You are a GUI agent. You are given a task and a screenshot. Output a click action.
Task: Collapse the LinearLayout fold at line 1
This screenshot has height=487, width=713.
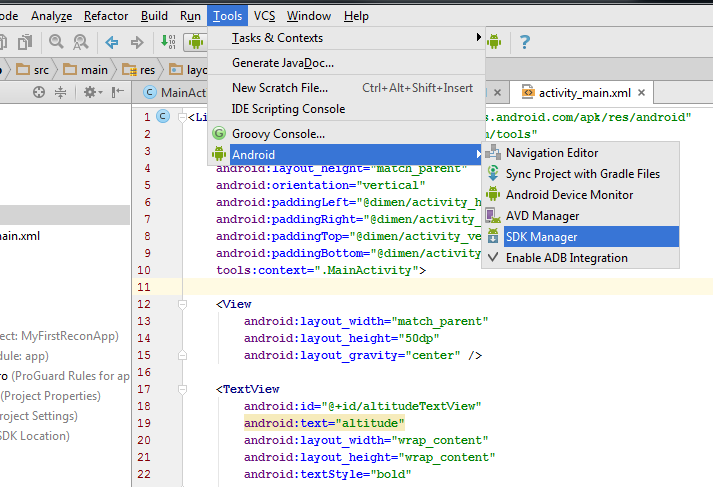tap(182, 117)
